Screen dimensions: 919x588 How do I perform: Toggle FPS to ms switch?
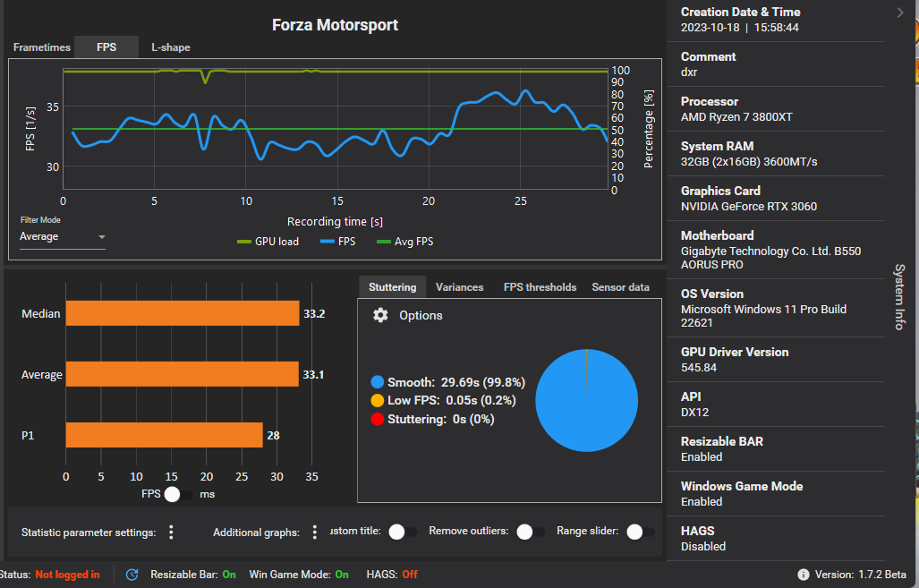[x=178, y=494]
